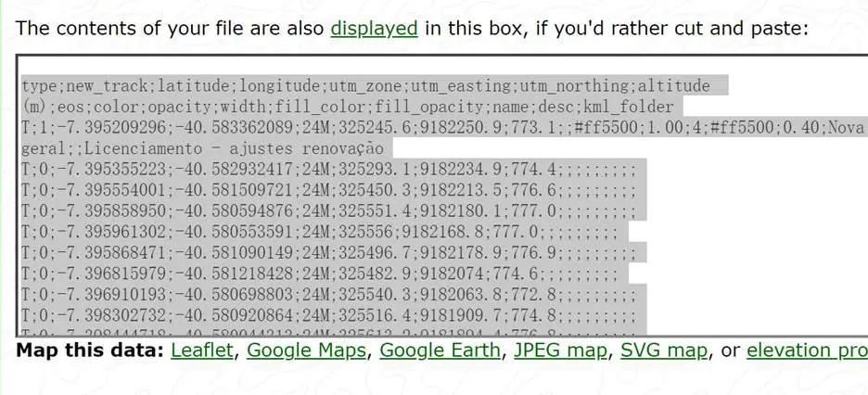868x395 pixels.
Task: Click the data row with latitude -7.395554001
Action: 328,190
